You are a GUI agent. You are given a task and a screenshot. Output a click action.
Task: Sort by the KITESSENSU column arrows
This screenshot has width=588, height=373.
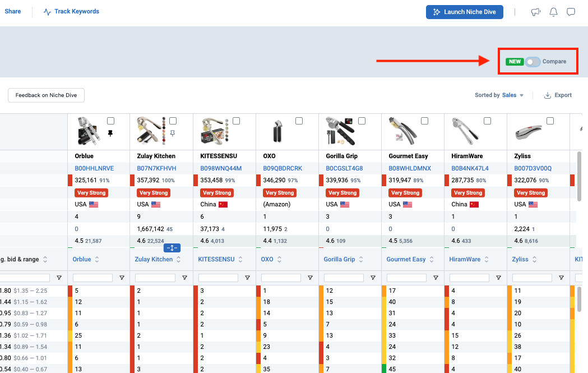coord(240,259)
